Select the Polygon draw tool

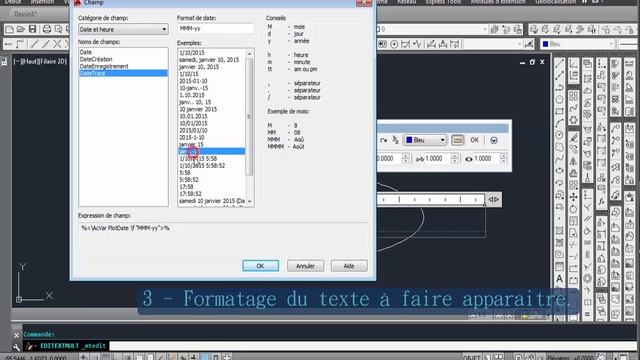point(560,99)
